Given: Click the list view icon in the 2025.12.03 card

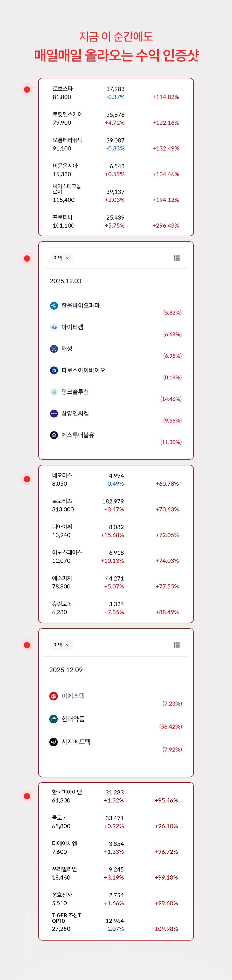Looking at the screenshot, I should pos(177,258).
